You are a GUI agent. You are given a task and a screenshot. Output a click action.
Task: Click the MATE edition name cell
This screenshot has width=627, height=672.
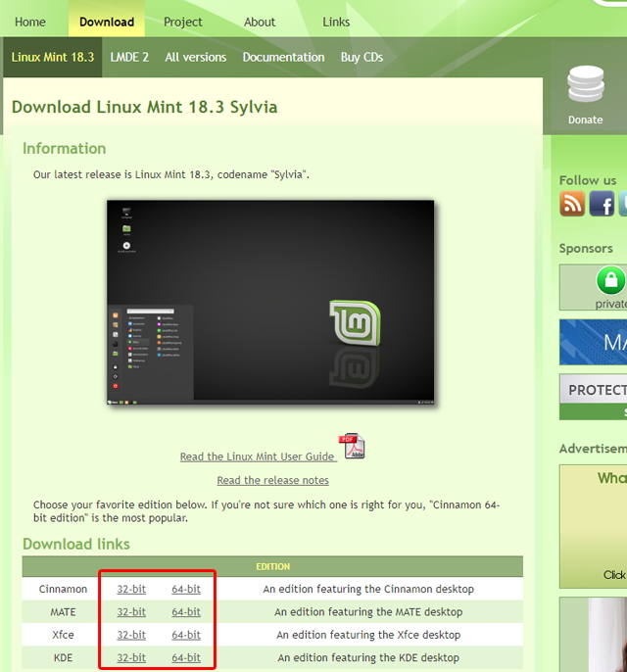(63, 612)
